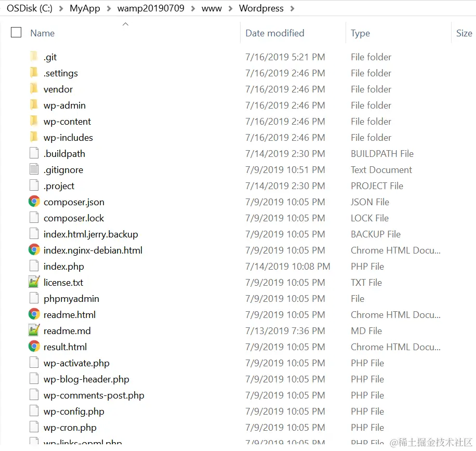Click the date 7/16/2019 5:21 PM

point(285,57)
